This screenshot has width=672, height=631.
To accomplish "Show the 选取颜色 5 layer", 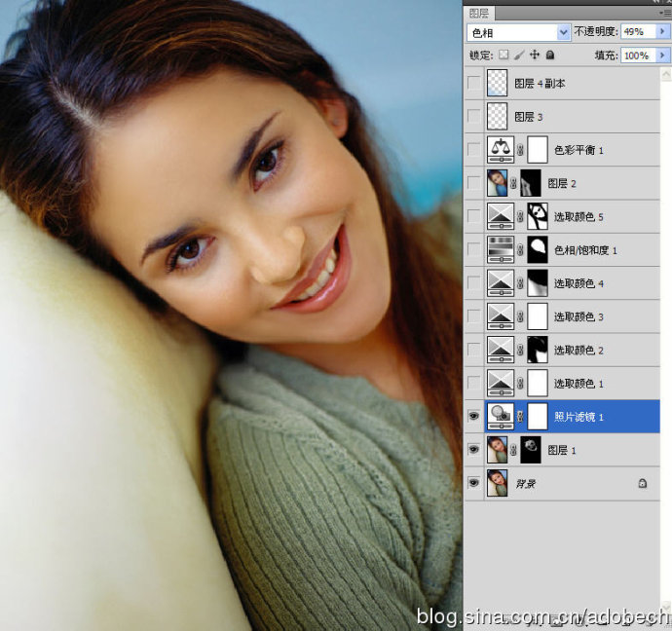I will pos(474,216).
